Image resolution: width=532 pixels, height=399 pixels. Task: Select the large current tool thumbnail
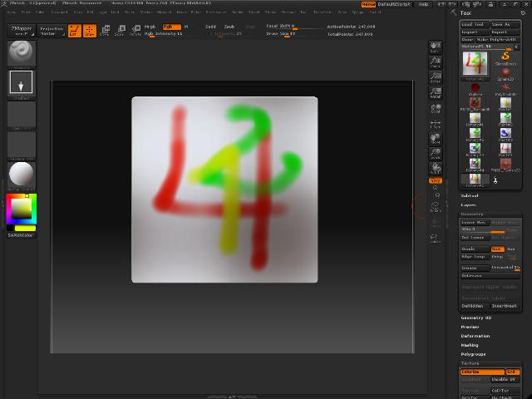(475, 64)
